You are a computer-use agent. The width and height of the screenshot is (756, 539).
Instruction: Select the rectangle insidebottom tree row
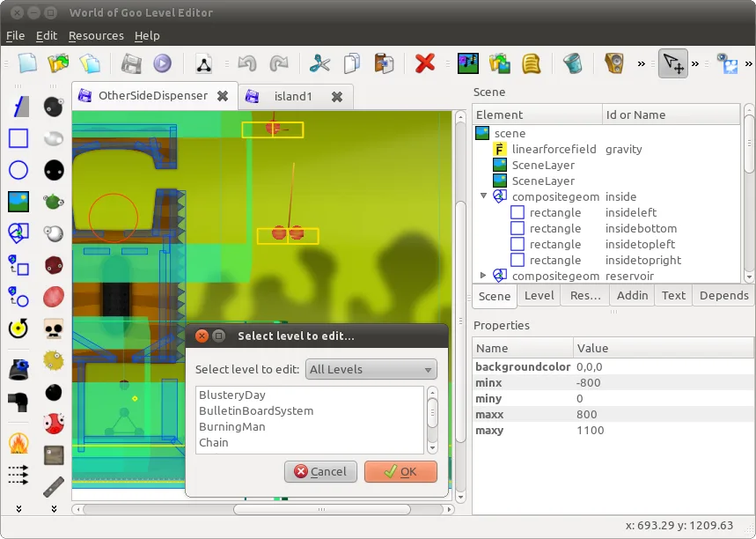click(x=606, y=228)
